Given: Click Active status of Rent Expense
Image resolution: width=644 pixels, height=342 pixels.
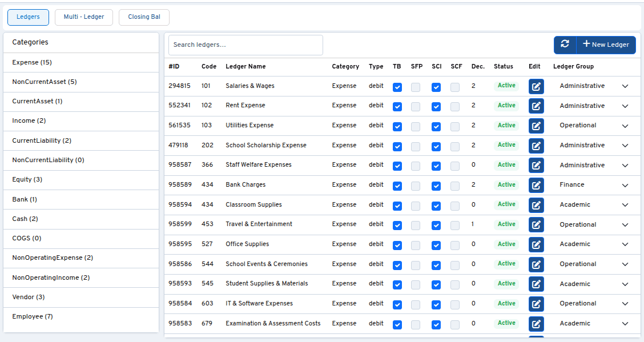Looking at the screenshot, I should (506, 106).
